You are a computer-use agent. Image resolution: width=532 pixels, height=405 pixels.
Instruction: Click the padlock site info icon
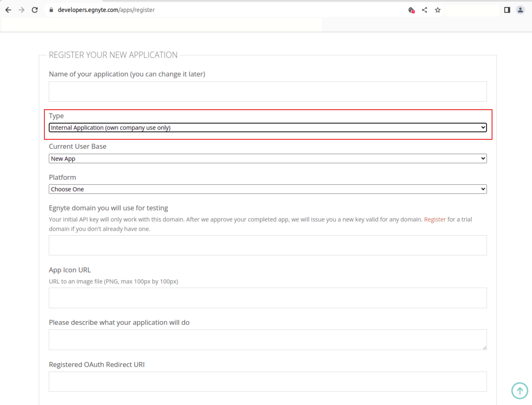pos(51,10)
